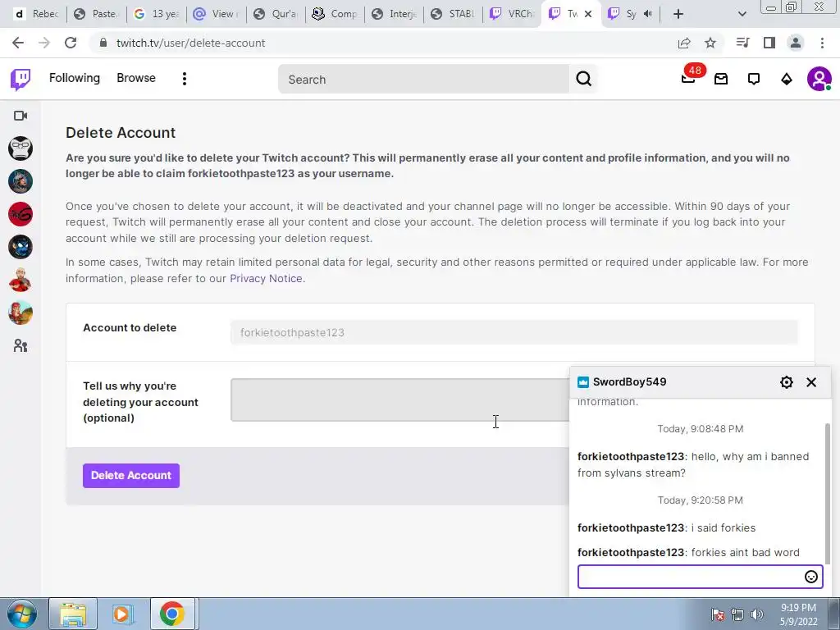Bookmark this page with the star icon
Image resolution: width=840 pixels, height=630 pixels.
(x=710, y=43)
